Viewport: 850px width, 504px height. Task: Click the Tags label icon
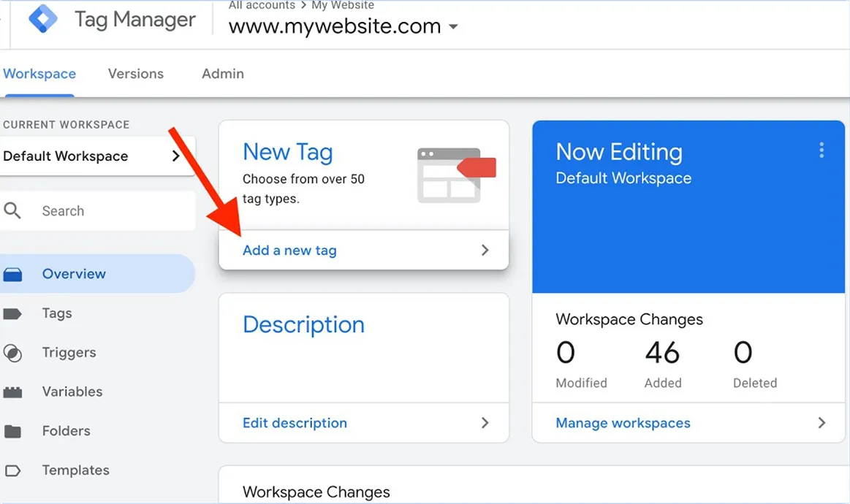12,314
